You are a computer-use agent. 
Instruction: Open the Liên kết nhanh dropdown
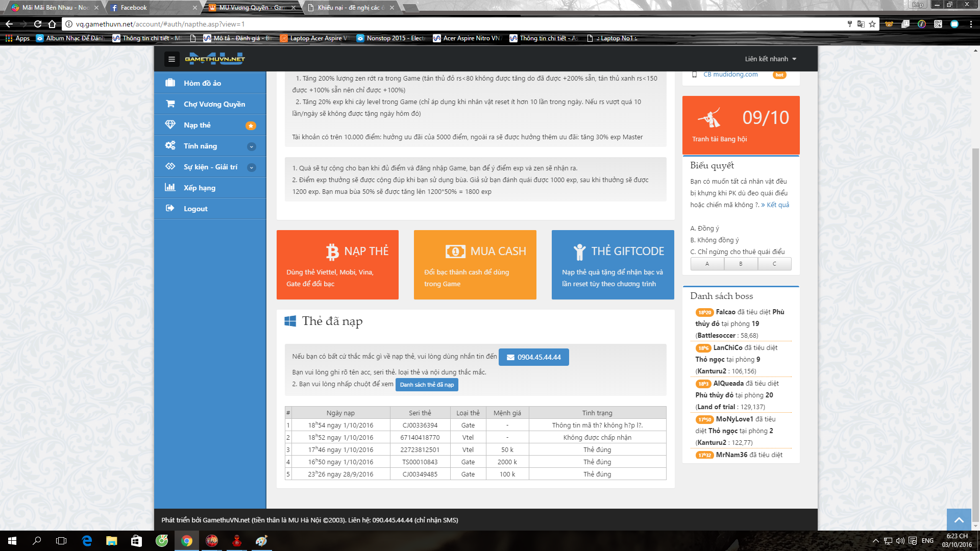click(770, 59)
